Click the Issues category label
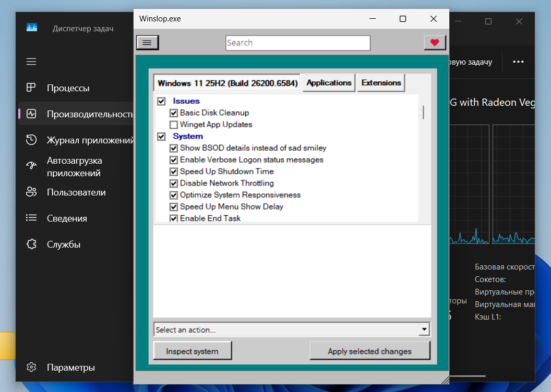 point(186,101)
